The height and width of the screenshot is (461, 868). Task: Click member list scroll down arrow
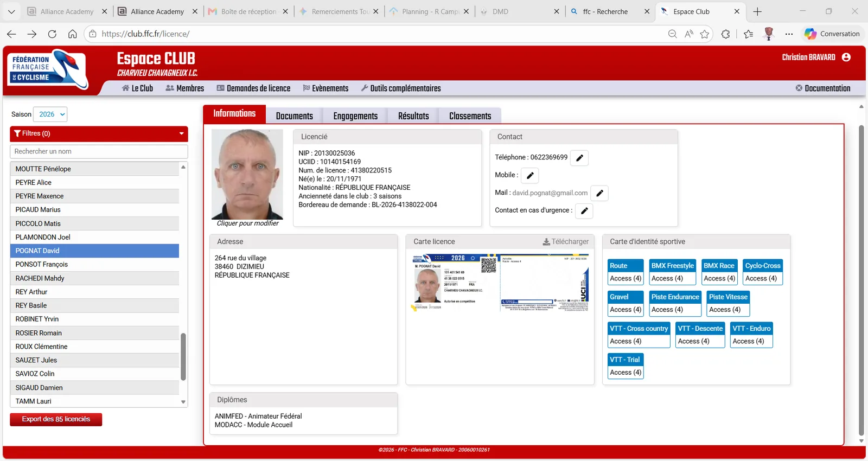coord(183,402)
